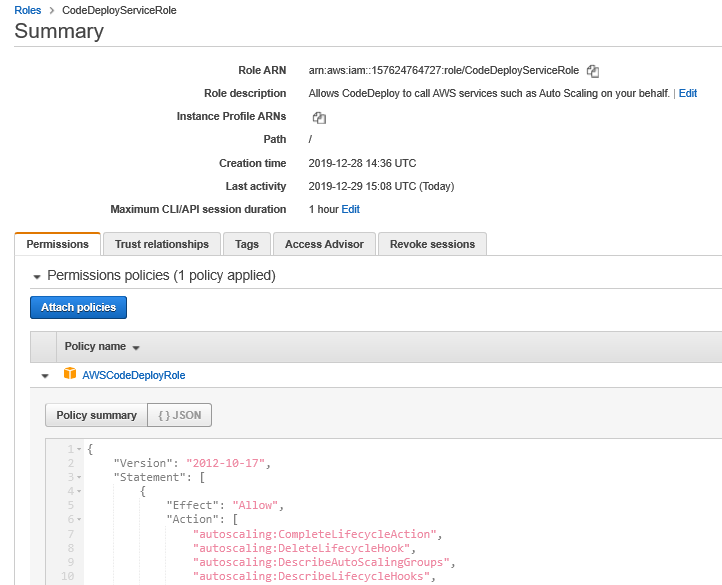Open the AWSCodeDeployRole policy link

[x=134, y=375]
